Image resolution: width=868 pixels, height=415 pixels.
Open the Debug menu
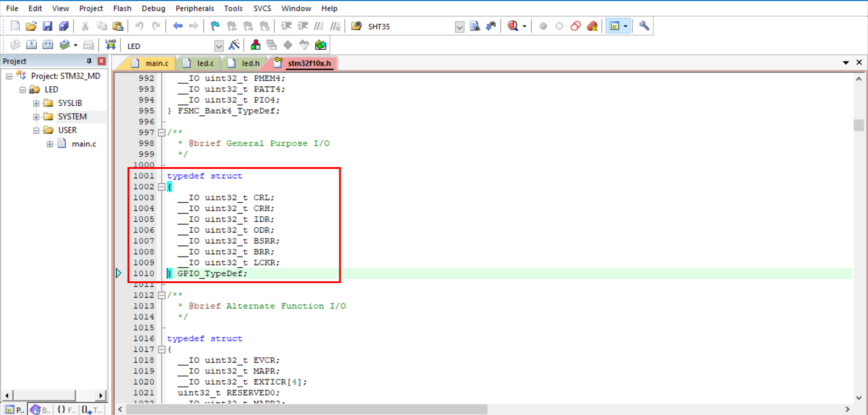(153, 8)
